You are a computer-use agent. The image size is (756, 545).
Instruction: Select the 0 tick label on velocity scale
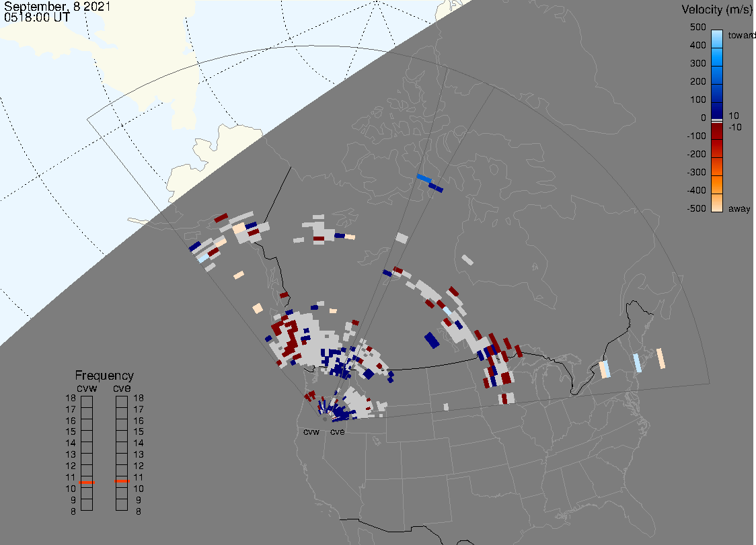[x=704, y=118]
